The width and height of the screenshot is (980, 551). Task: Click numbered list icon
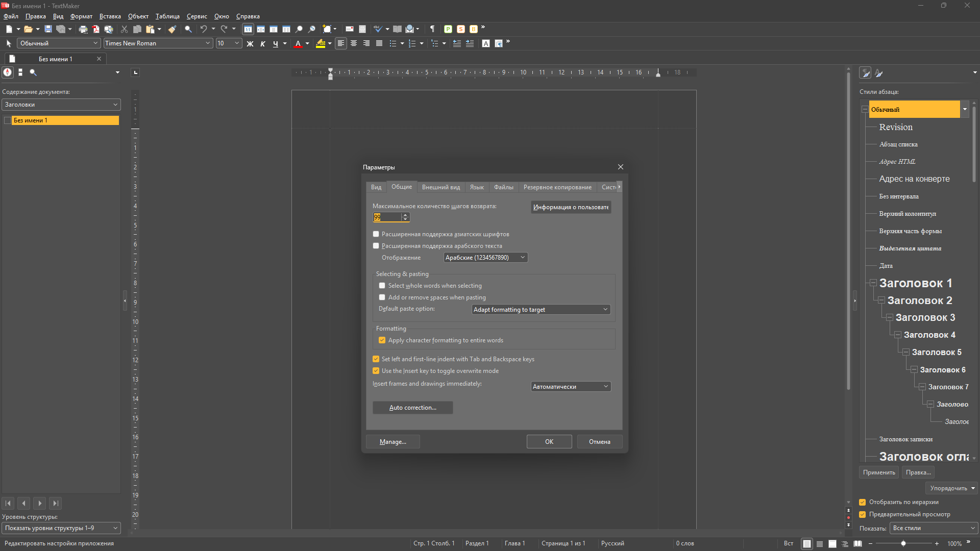coord(412,43)
